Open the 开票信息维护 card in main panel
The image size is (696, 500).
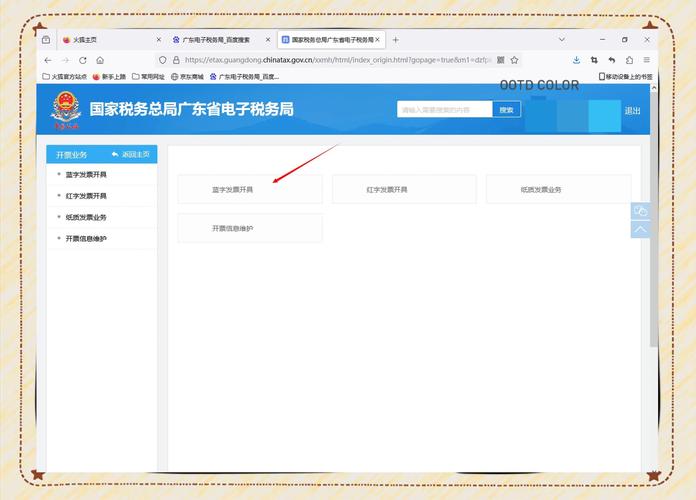tap(250, 228)
